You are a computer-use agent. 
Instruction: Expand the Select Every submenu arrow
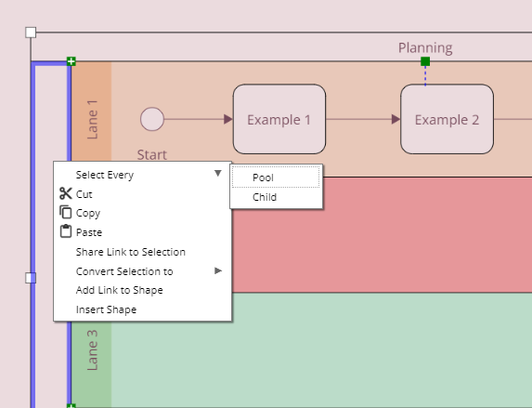218,174
